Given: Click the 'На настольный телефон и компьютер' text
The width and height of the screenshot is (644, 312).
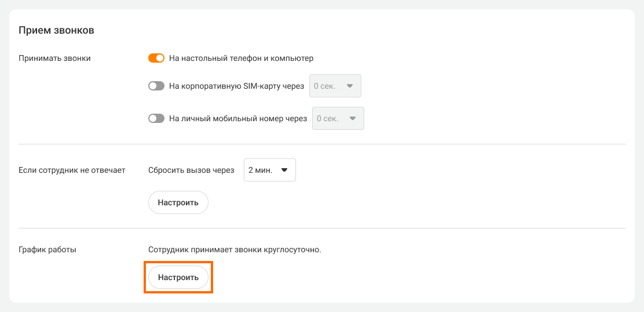Looking at the screenshot, I should click(x=241, y=58).
